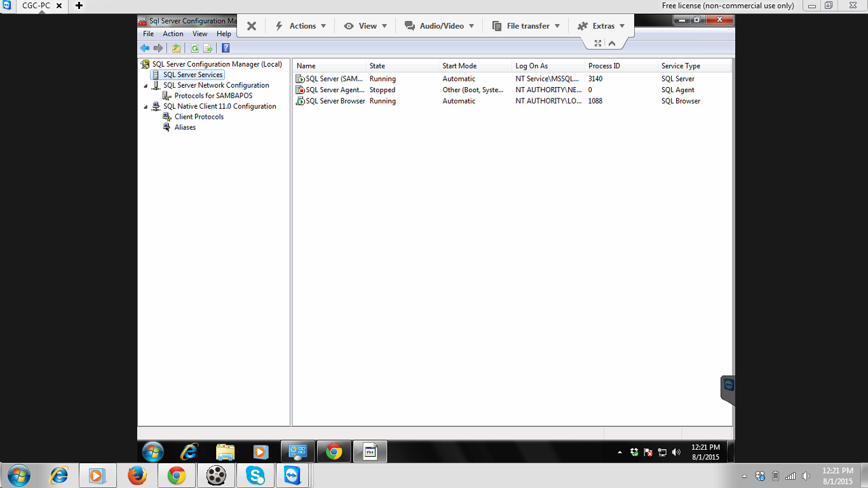Click the NT Service\MSSQL... log on entry
Image resolution: width=868 pixels, height=488 pixels.
[547, 79]
